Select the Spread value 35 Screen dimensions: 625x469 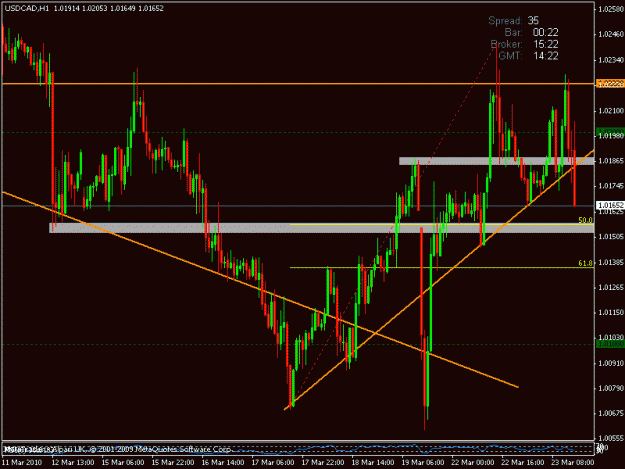(x=533, y=20)
